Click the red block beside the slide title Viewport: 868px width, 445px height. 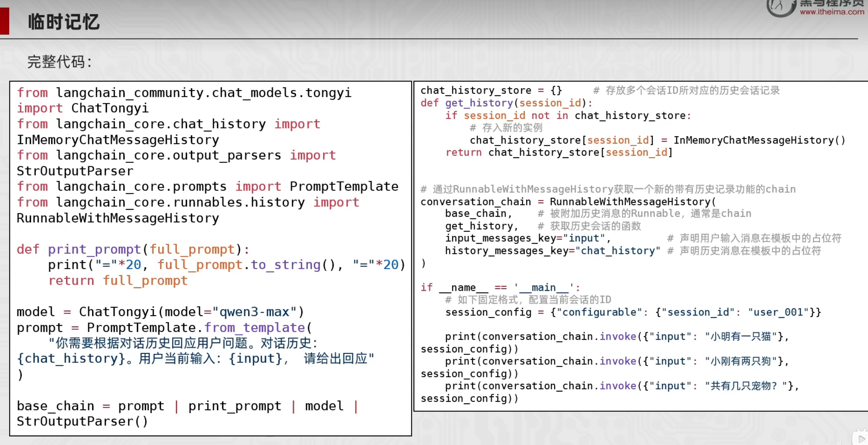(x=5, y=21)
